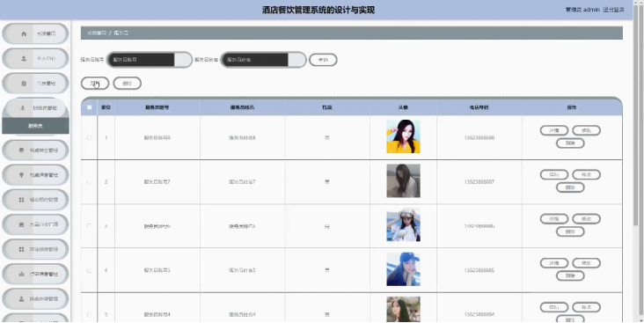Click 修改 for the row with 13823888887
The image size is (644, 323).
[x=587, y=174]
